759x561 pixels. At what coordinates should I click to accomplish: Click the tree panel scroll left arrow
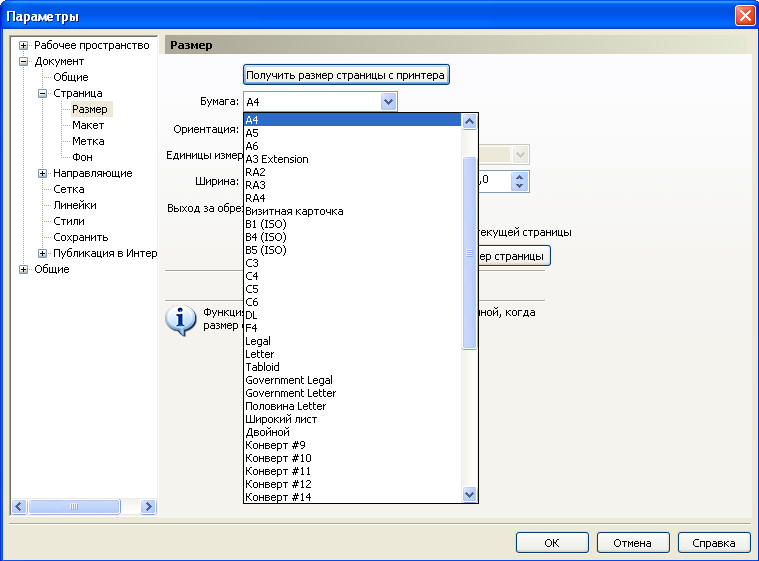pos(19,507)
